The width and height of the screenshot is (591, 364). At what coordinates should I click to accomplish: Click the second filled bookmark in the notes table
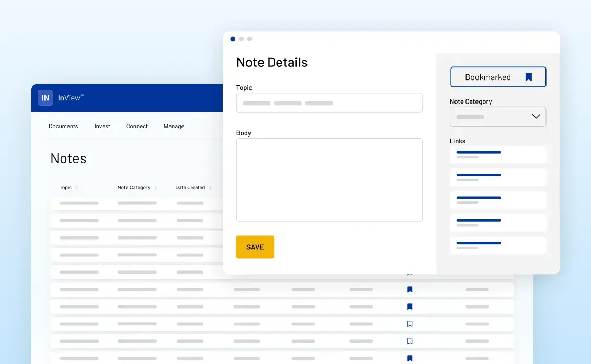point(410,306)
